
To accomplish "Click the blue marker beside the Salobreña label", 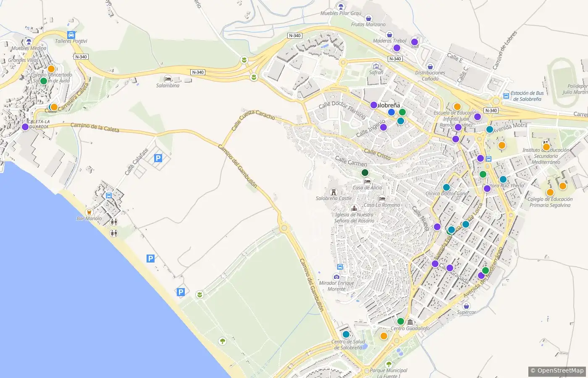I will tap(391, 112).
